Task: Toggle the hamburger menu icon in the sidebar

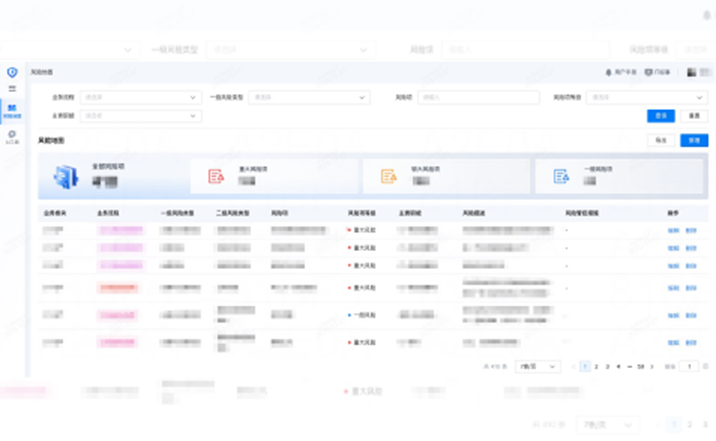Action: [x=12, y=88]
